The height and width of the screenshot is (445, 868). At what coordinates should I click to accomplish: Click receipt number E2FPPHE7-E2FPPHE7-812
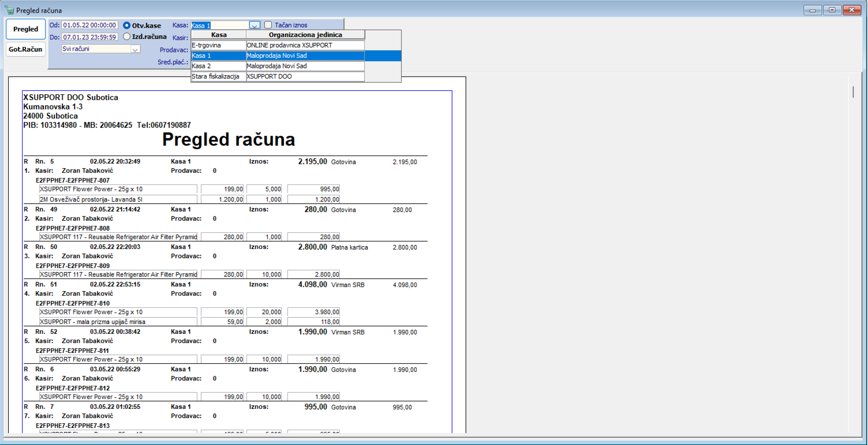click(73, 388)
